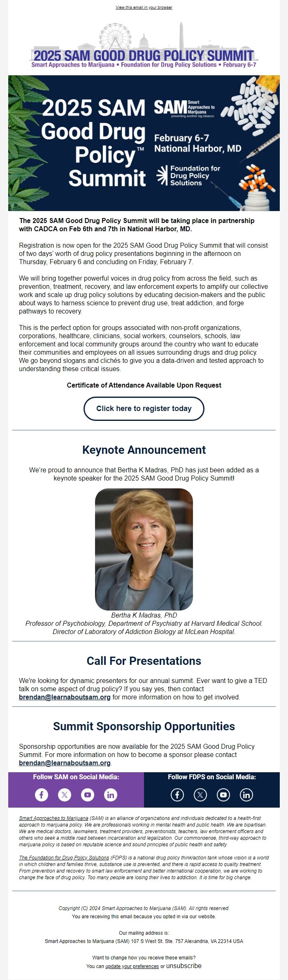This screenshot has width=288, height=980.
Task: Click the Foundation for Drug Policy Solutions logo
Action: click(x=189, y=175)
